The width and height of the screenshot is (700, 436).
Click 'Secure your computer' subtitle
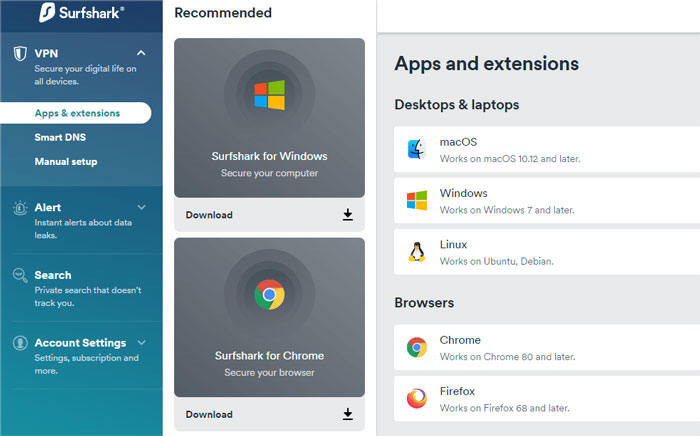270,173
